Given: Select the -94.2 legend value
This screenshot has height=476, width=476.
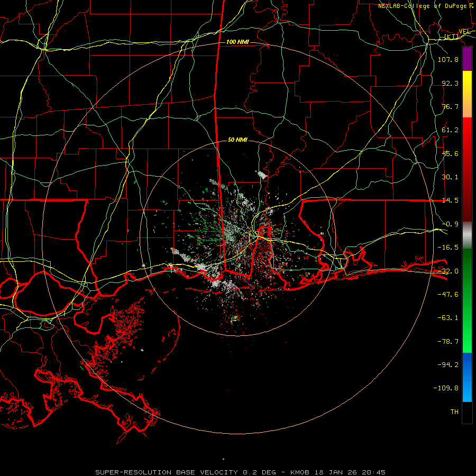Looking at the screenshot, I should pyautogui.click(x=448, y=365).
